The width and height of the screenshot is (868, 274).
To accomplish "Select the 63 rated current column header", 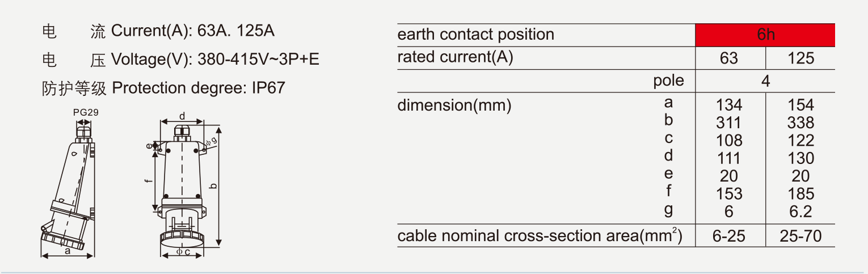I will pos(729,58).
